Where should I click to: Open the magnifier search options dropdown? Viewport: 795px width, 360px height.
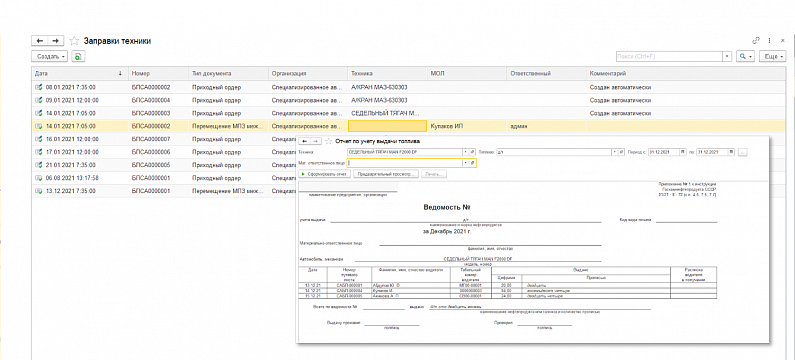click(745, 56)
